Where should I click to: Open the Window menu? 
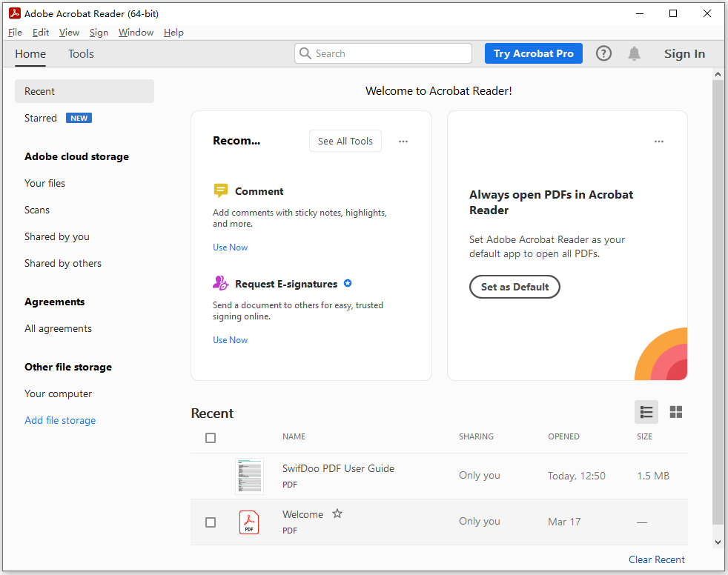136,33
